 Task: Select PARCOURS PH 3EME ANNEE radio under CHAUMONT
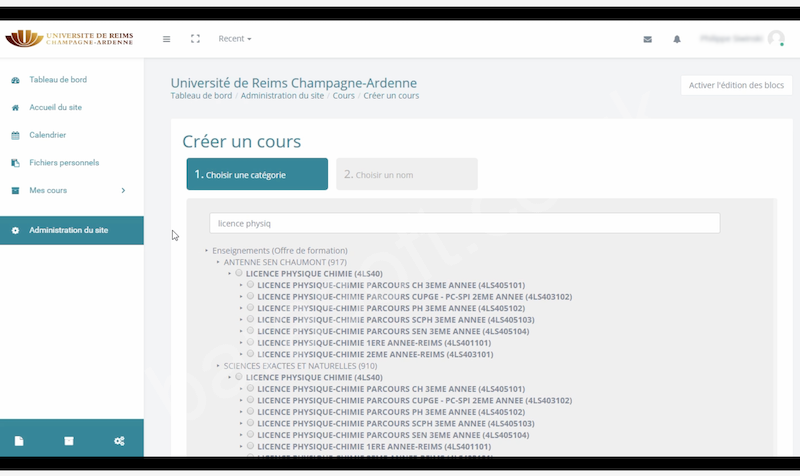[x=250, y=307]
